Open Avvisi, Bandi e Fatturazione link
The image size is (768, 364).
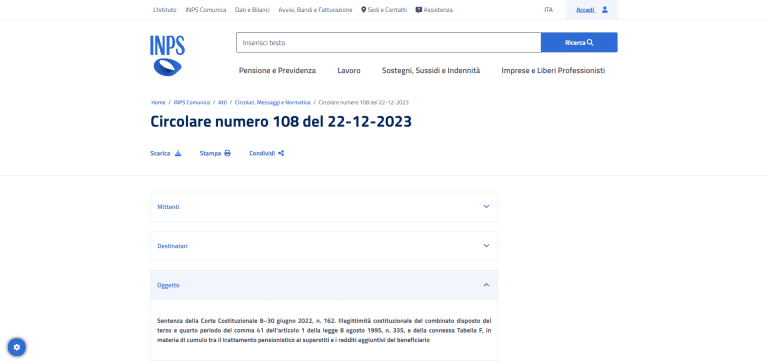click(x=315, y=10)
